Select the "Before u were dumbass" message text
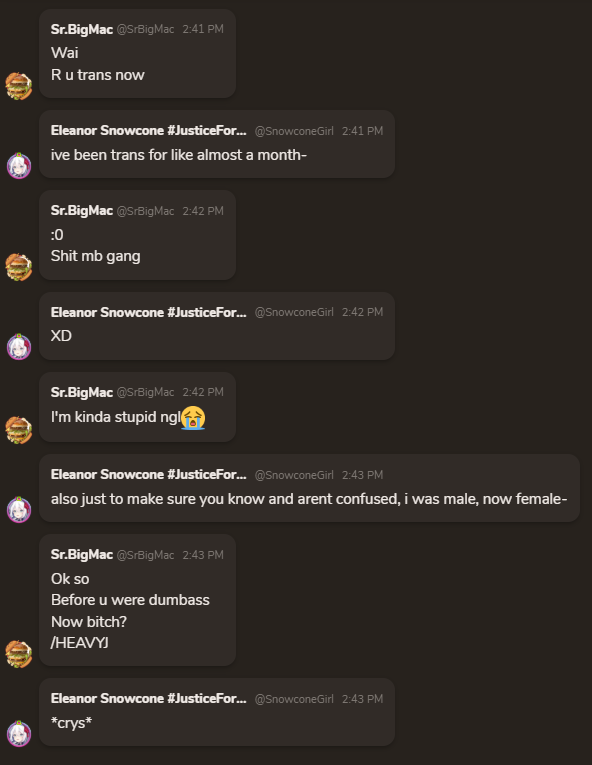 point(130,600)
